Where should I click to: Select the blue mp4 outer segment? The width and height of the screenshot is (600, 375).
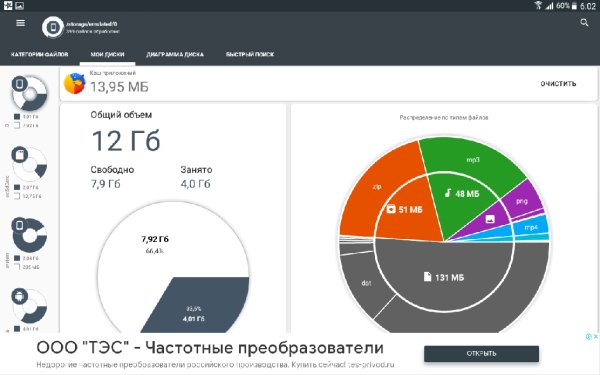531,227
